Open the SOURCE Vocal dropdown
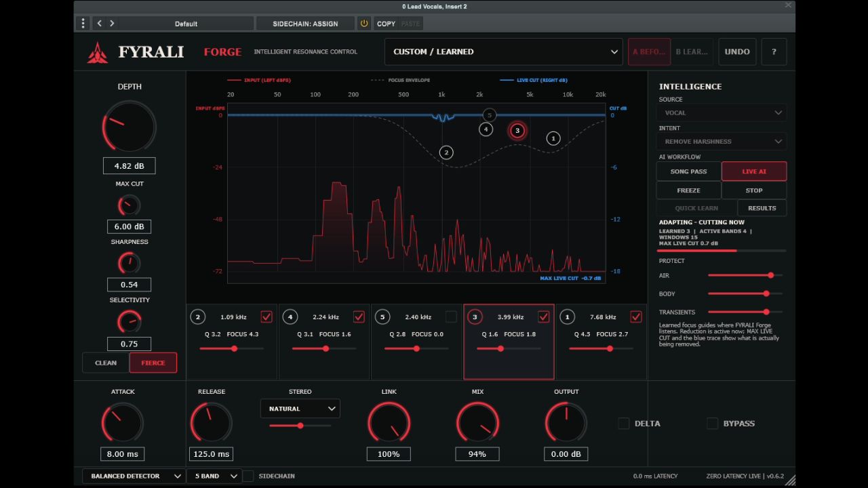Image resolution: width=868 pixels, height=488 pixels. click(x=722, y=113)
